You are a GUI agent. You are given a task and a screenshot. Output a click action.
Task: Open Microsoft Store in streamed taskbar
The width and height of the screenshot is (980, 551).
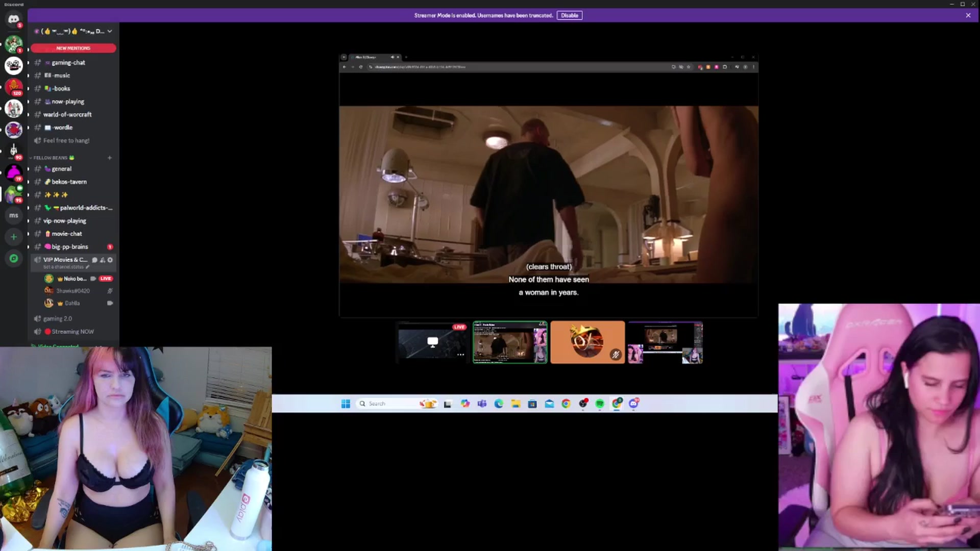532,404
